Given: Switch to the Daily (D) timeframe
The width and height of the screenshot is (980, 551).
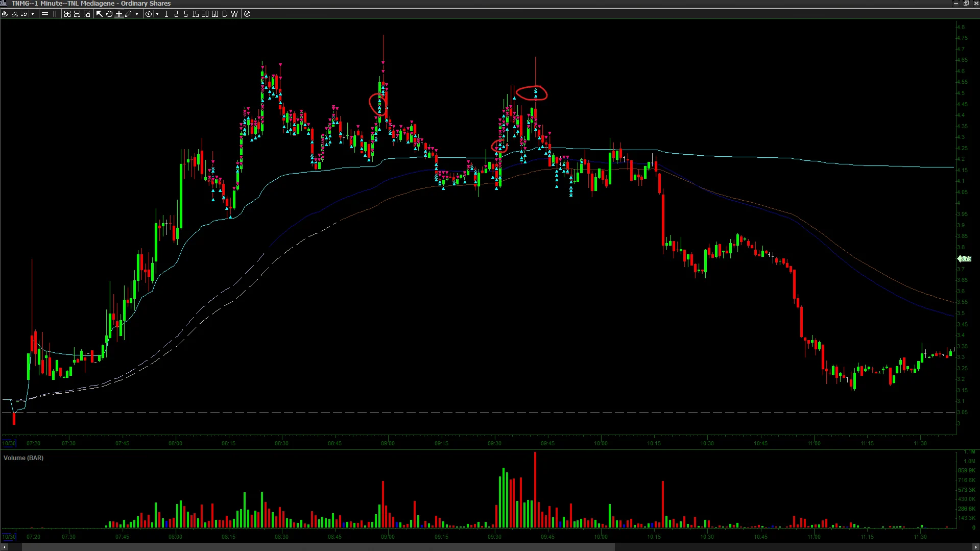Looking at the screenshot, I should pyautogui.click(x=225, y=14).
